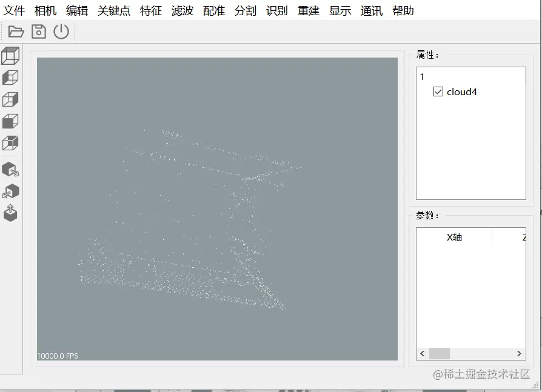Open the 帮助 menu

tap(403, 11)
